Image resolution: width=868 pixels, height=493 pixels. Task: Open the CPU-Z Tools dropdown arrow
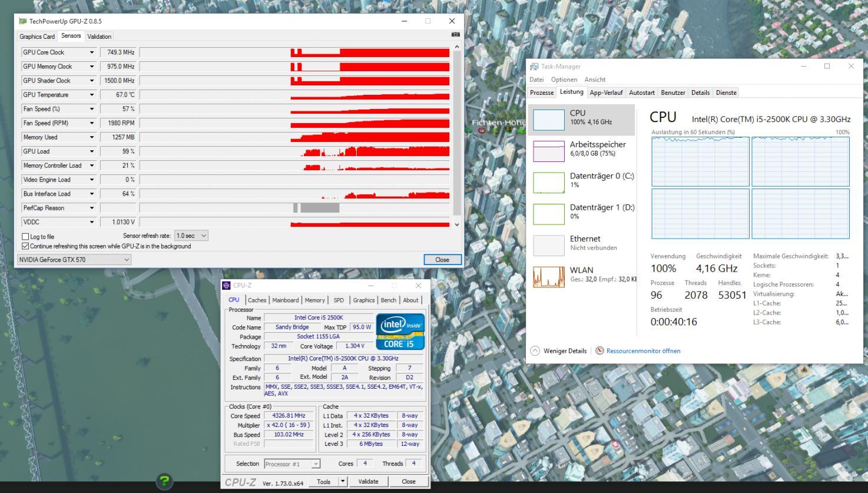(343, 482)
